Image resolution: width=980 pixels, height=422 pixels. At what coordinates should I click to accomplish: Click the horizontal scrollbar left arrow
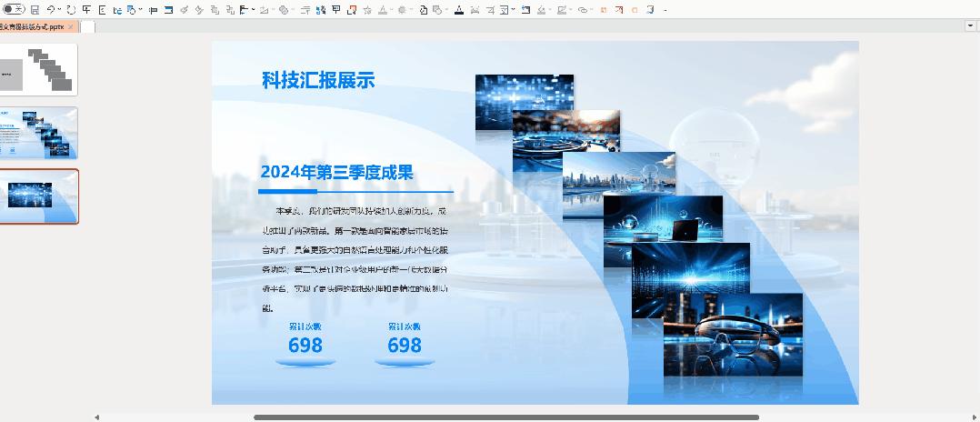click(97, 417)
